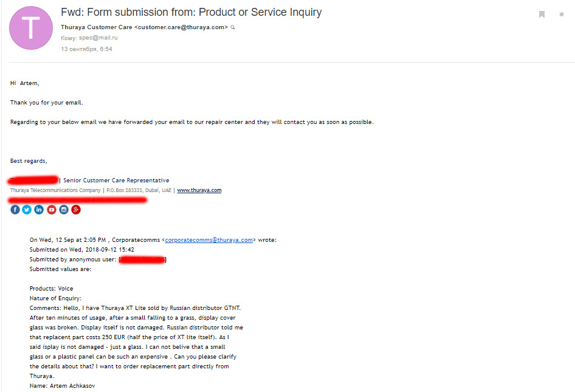Click the sender avatar with letter T
Viewport: 575px width, 392px height.
point(31,28)
